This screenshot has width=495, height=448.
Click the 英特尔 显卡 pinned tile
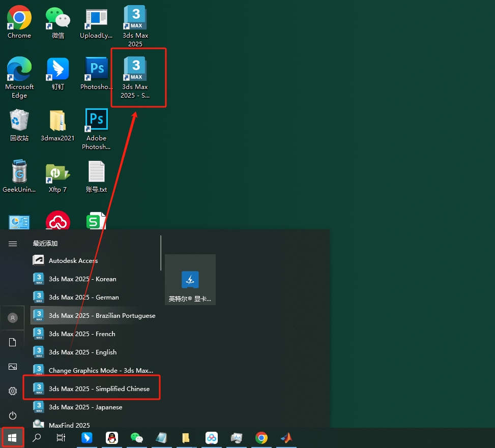click(x=190, y=280)
